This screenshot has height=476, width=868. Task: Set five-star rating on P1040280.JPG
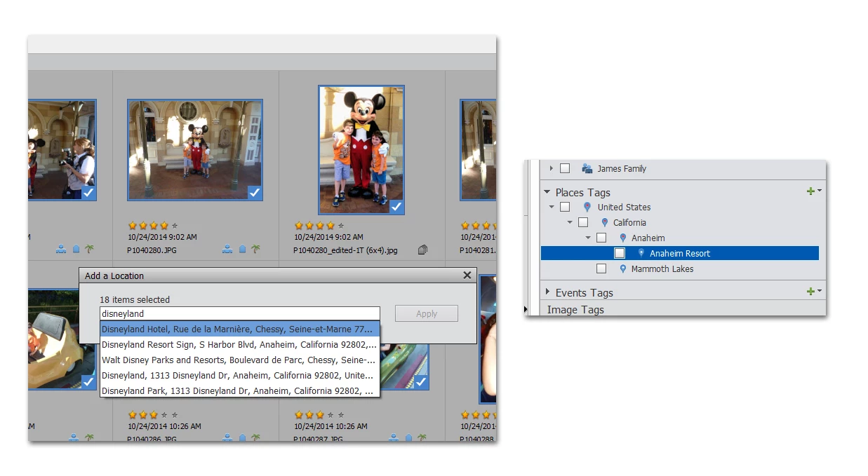tap(174, 226)
